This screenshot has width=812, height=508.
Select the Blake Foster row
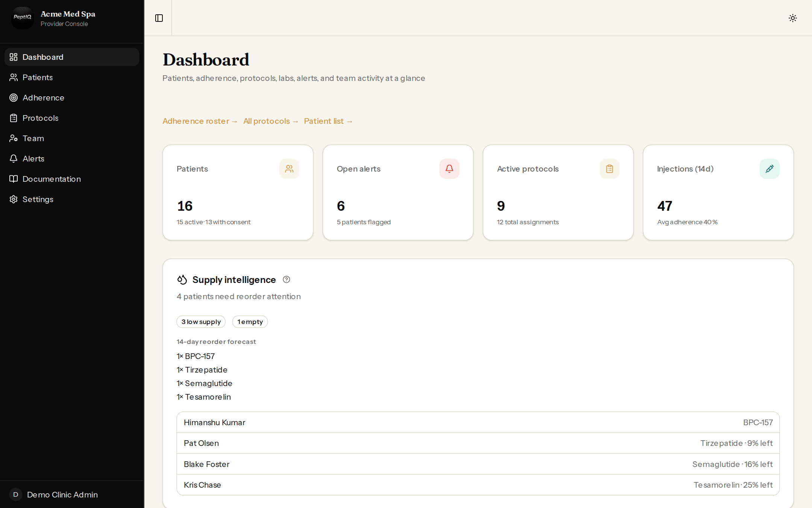pos(478,464)
